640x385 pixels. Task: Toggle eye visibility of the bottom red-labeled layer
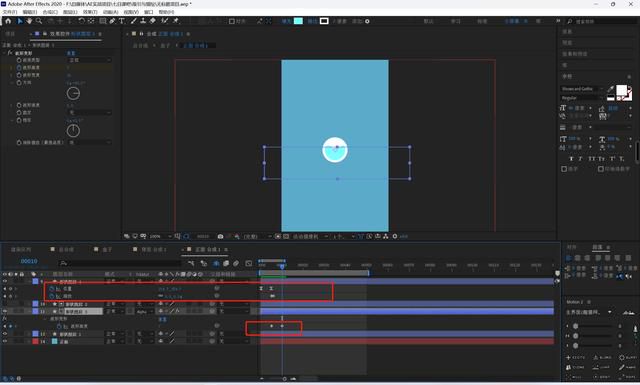coord(5,341)
